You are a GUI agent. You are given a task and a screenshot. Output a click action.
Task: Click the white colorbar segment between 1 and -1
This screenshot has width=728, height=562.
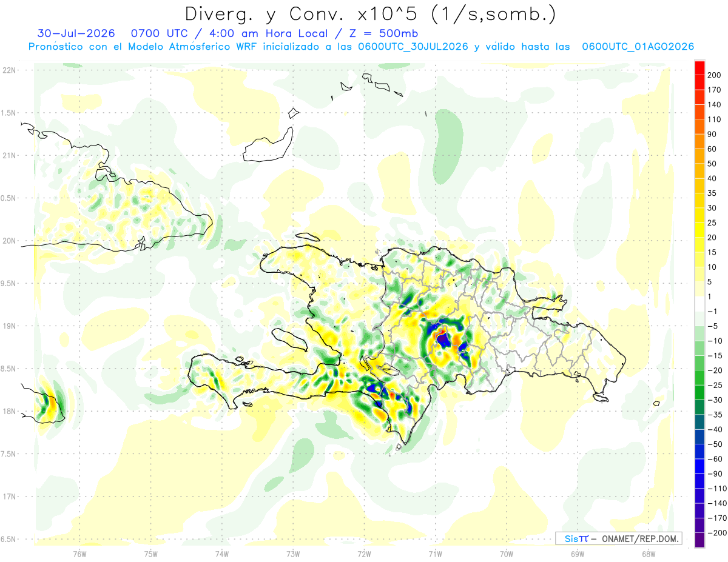[x=699, y=304]
